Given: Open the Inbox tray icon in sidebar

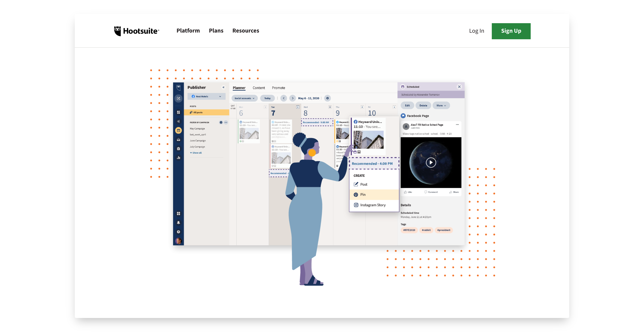Looking at the screenshot, I should (179, 139).
